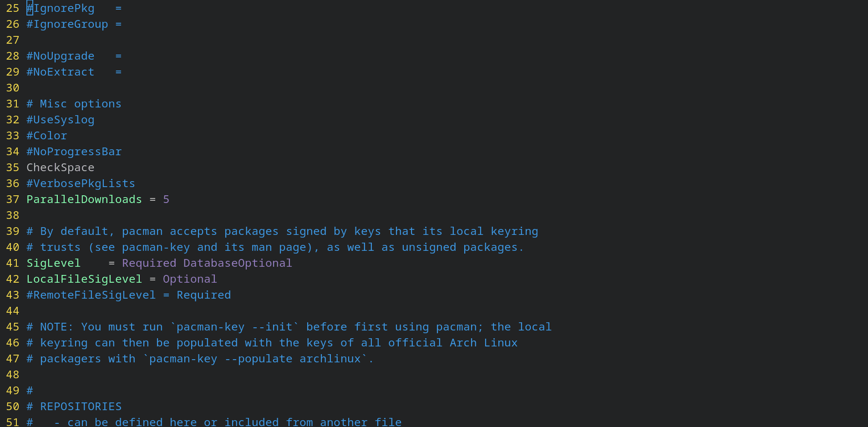Click the #NoUpgrade option text
The width and height of the screenshot is (868, 427).
pos(60,56)
